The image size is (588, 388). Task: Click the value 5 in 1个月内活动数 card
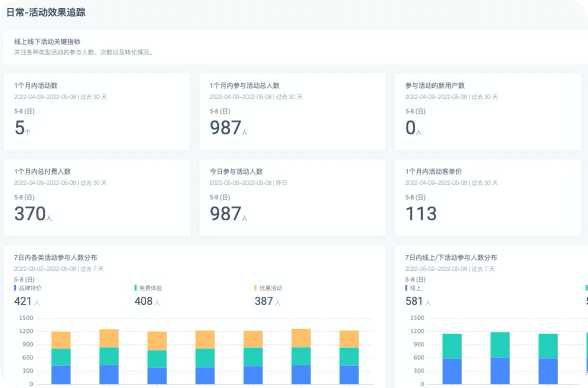pyautogui.click(x=20, y=128)
